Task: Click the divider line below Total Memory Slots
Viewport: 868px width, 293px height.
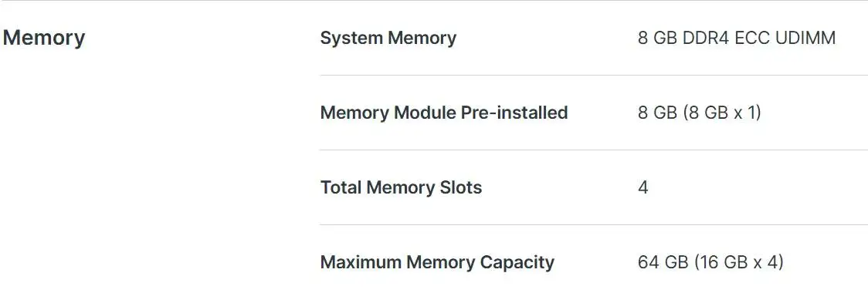Action: (x=594, y=224)
